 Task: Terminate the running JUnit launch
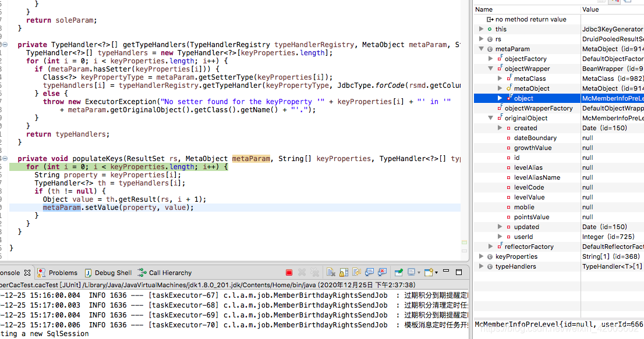(x=289, y=273)
